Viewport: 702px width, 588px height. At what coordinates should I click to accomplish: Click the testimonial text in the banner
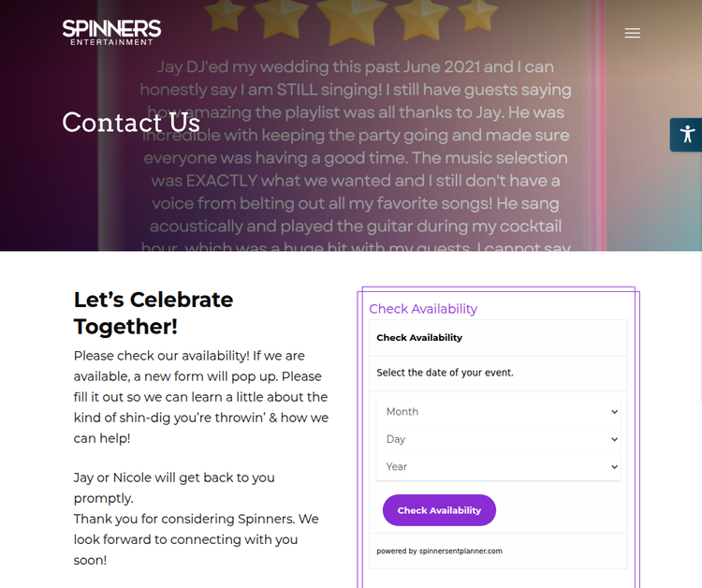tap(356, 157)
